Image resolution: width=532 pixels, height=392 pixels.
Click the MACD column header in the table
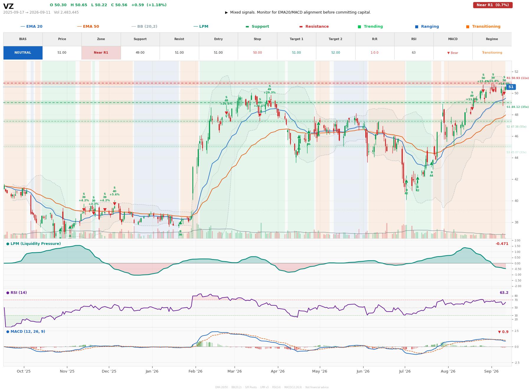coord(453,39)
